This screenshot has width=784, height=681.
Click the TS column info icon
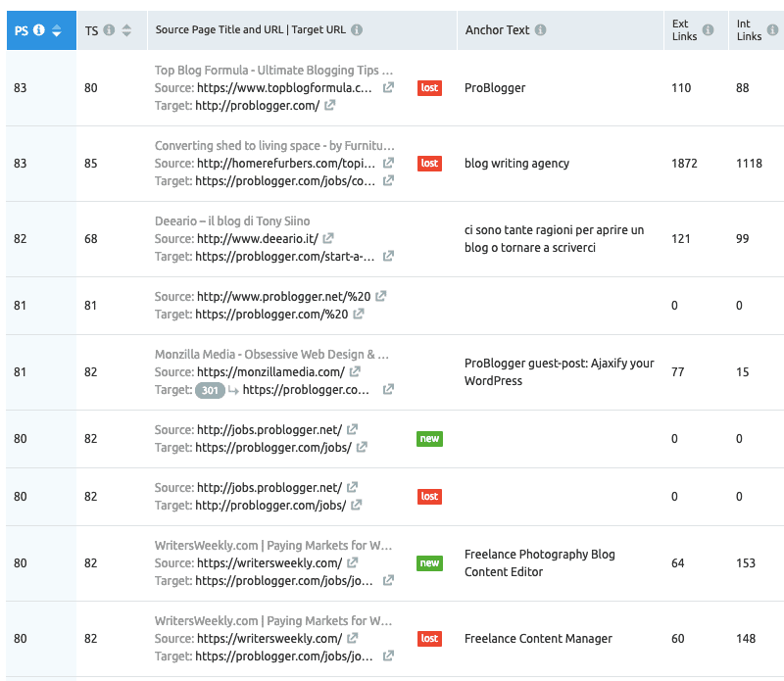(x=109, y=30)
